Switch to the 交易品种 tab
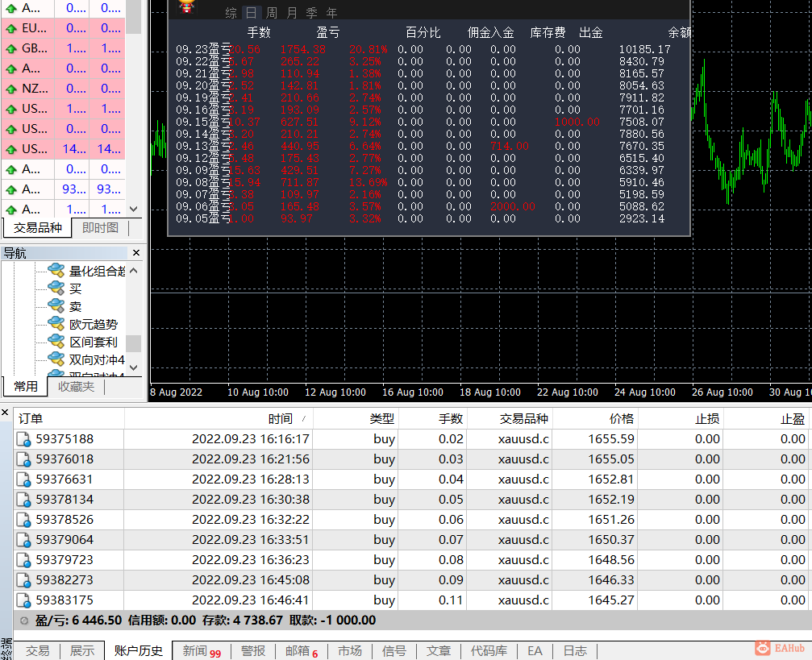This screenshot has height=660, width=812. (37, 228)
